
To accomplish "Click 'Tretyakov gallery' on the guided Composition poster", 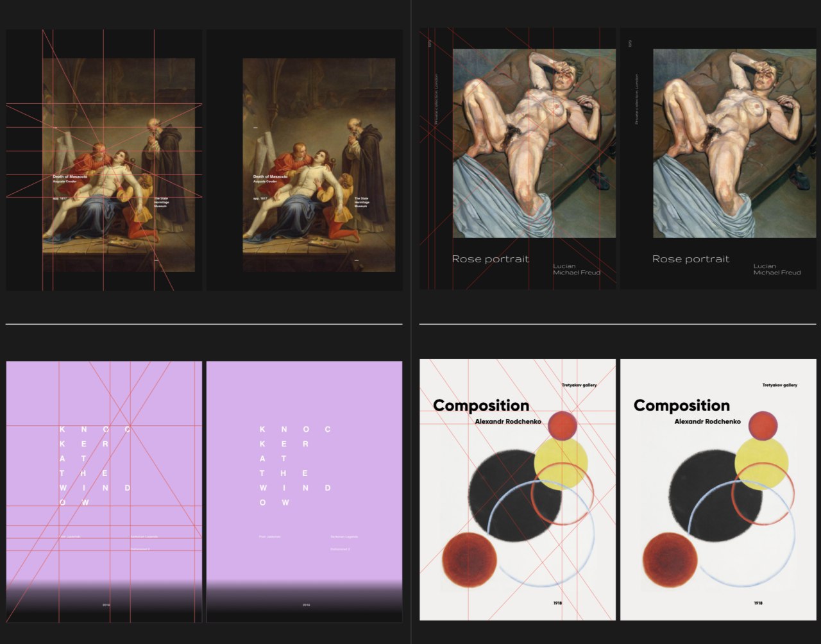I will pyautogui.click(x=579, y=385).
